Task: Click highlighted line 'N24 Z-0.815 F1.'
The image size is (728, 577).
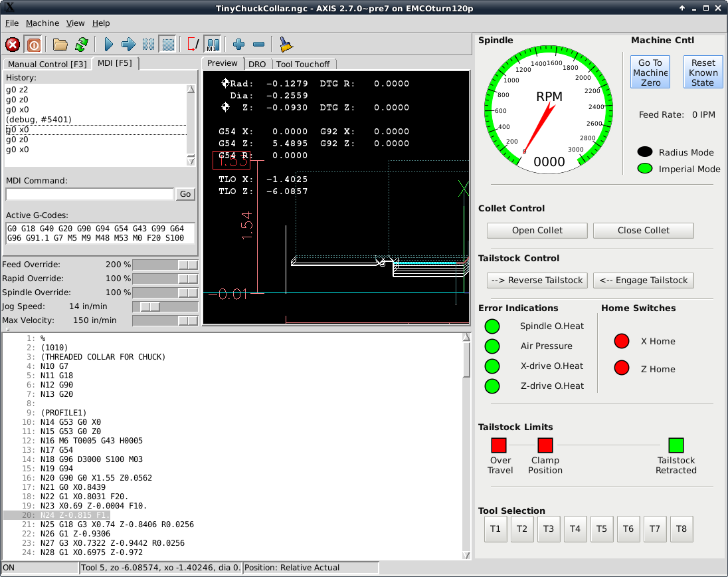Action: point(75,515)
